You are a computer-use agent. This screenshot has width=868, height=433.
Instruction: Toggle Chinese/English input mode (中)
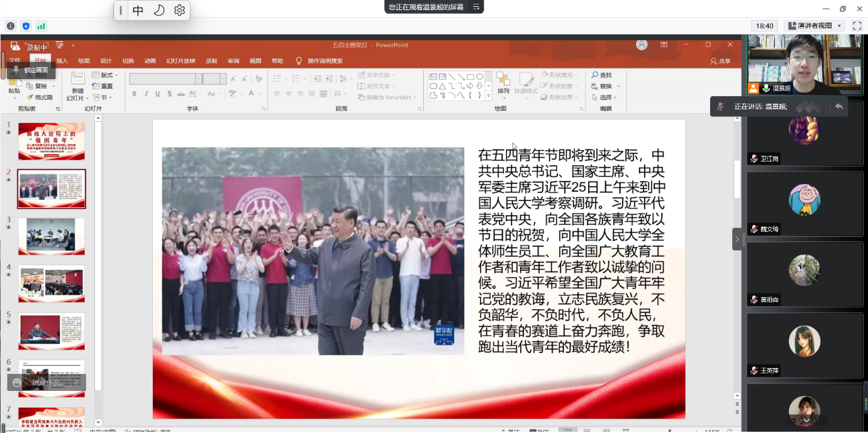pyautogui.click(x=138, y=10)
